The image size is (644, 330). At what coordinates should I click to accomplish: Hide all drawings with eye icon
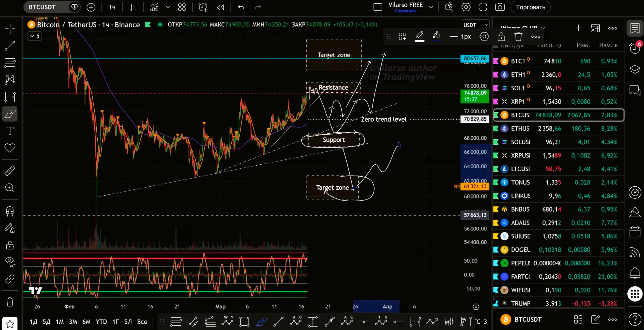(10, 261)
